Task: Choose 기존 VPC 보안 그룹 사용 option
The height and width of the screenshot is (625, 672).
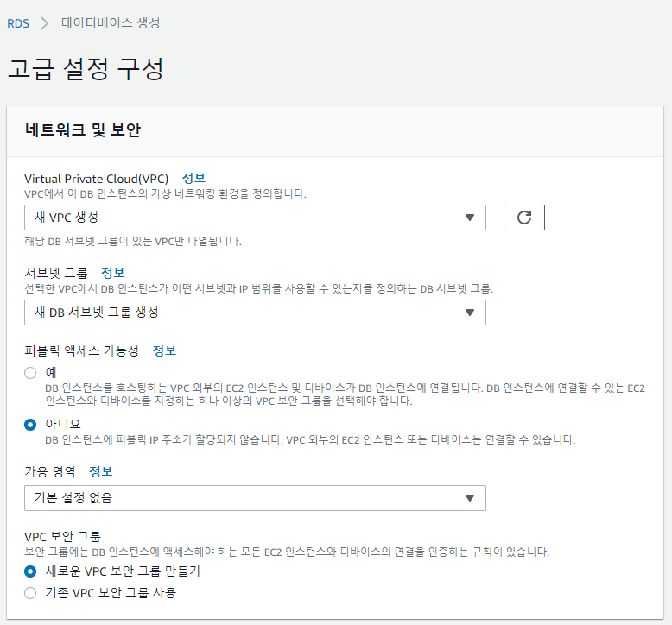Action: [30, 593]
